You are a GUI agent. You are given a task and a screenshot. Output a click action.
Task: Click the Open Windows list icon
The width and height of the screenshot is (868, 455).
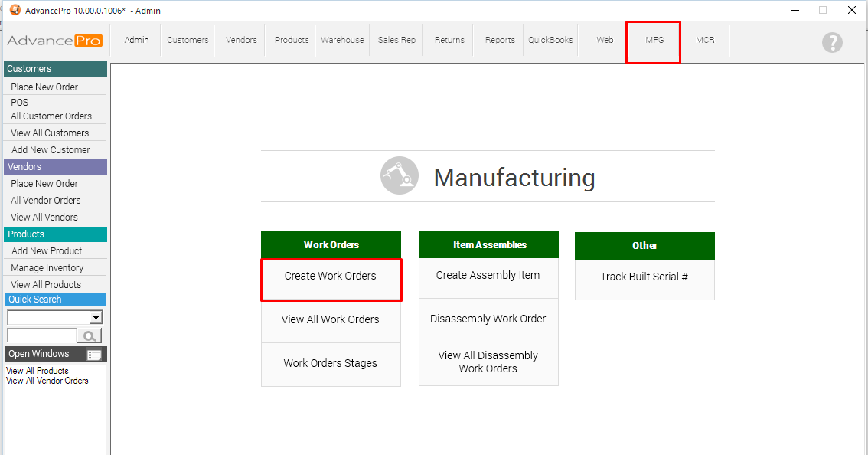[94, 355]
